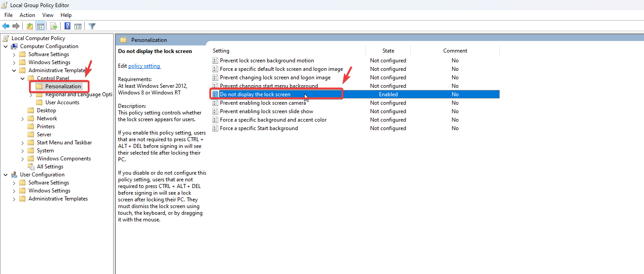Expand the Network node
644x274 pixels.
click(x=23, y=119)
